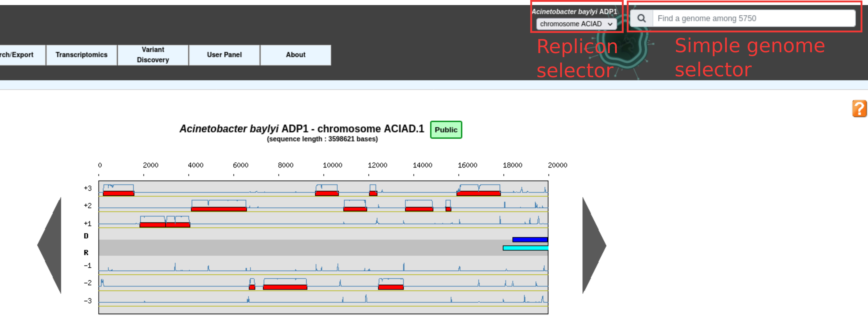Viewport: 868px width, 320px height.
Task: Open the User Panel menu
Action: [224, 55]
